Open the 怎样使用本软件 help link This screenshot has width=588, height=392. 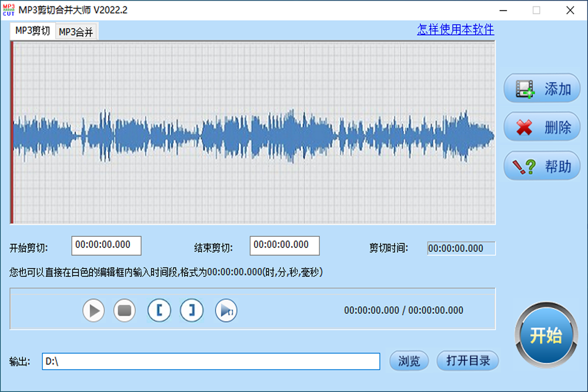(x=455, y=30)
